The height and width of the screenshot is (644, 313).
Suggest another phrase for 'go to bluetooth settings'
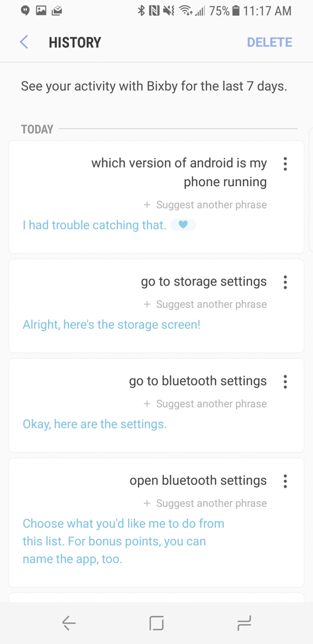click(x=205, y=404)
